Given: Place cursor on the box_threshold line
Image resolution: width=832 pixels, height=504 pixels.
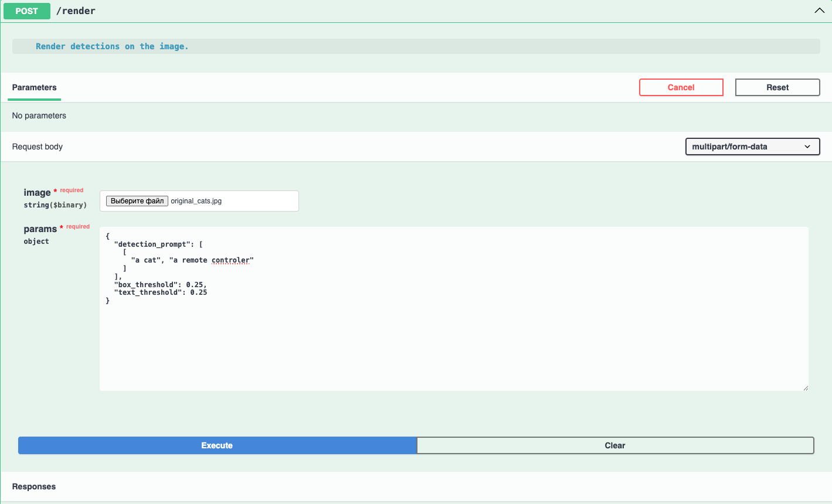Looking at the screenshot, I should pyautogui.click(x=160, y=285).
